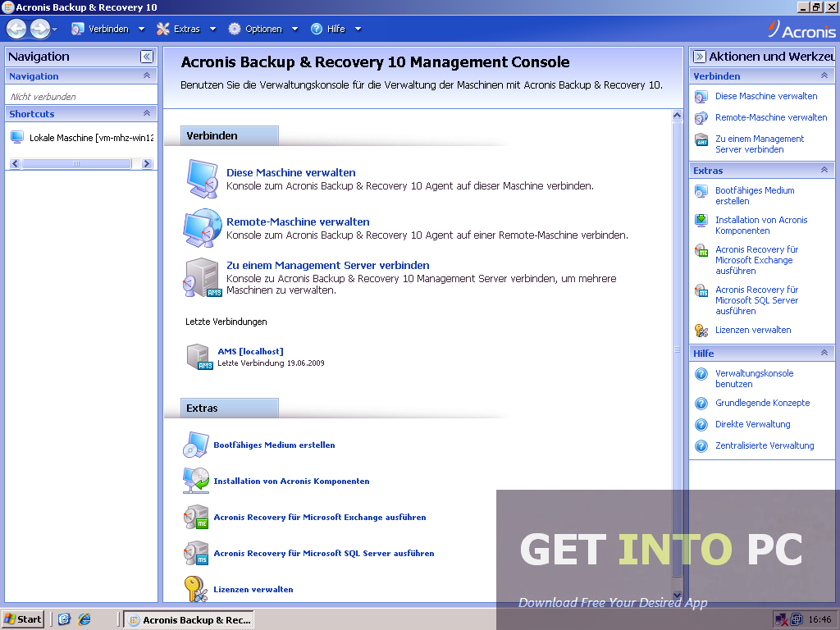The height and width of the screenshot is (630, 840).
Task: Click the forward navigation arrow button
Action: [39, 29]
